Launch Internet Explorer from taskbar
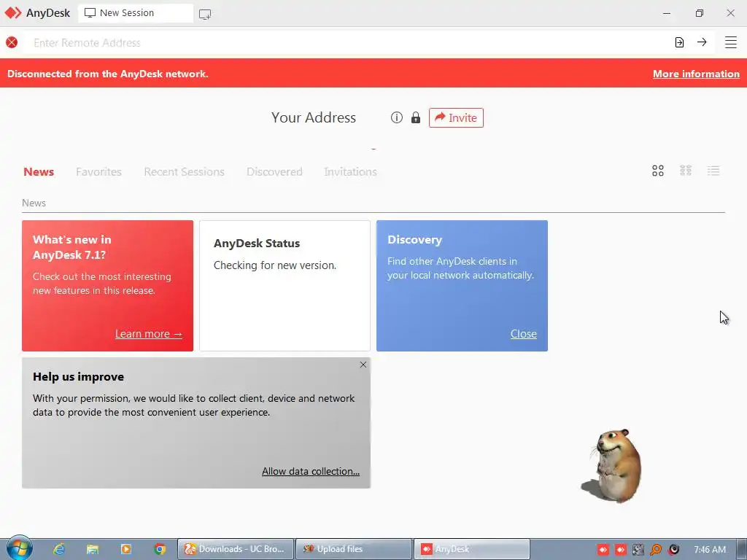747x560 pixels. [59, 549]
